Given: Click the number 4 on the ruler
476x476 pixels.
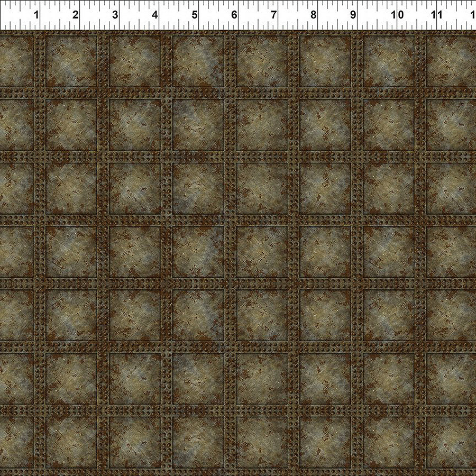Looking at the screenshot, I should coord(155,15).
